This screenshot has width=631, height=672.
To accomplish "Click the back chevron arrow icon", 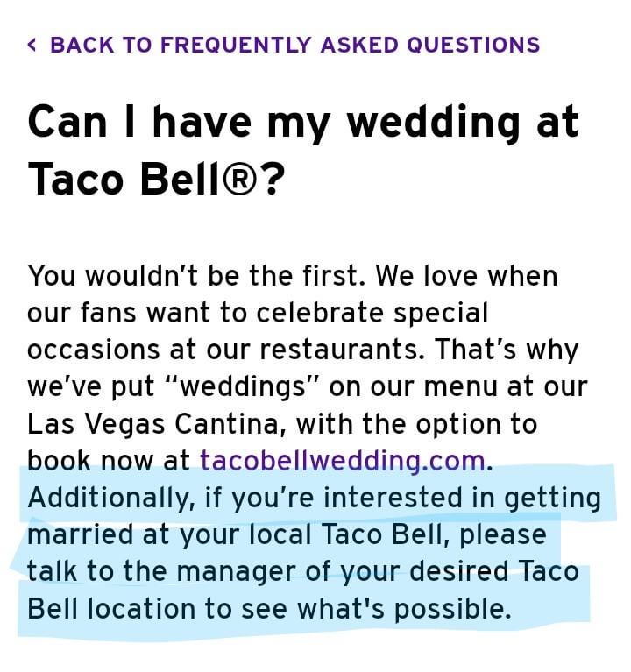I will click(32, 45).
